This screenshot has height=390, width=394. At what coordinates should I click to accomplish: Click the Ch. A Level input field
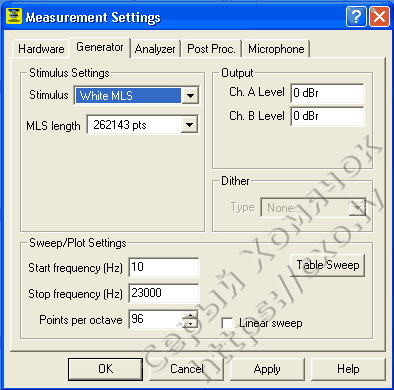(x=327, y=93)
